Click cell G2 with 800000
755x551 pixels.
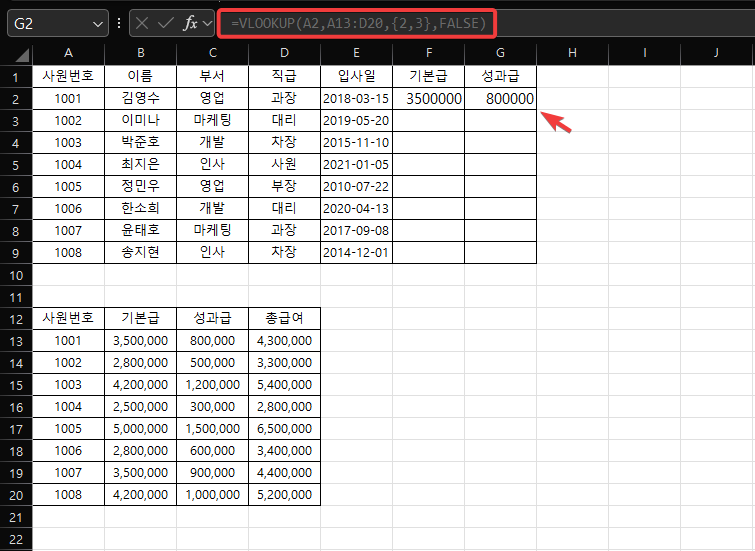(x=500, y=99)
